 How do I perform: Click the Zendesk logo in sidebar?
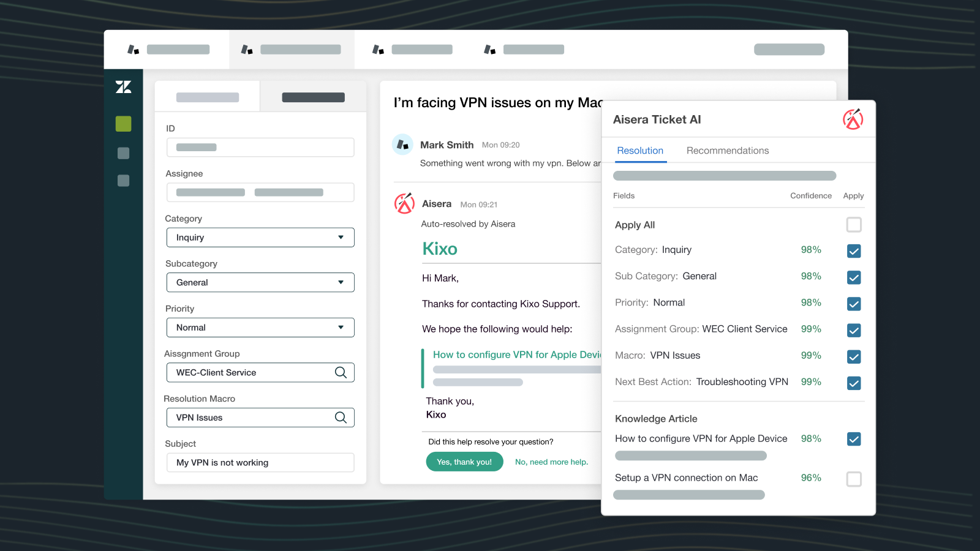(123, 88)
